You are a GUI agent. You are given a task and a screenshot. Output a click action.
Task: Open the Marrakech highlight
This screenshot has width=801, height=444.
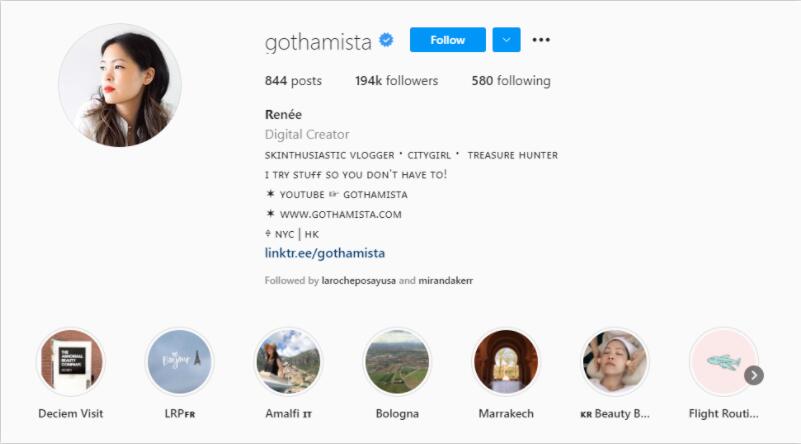coord(506,362)
